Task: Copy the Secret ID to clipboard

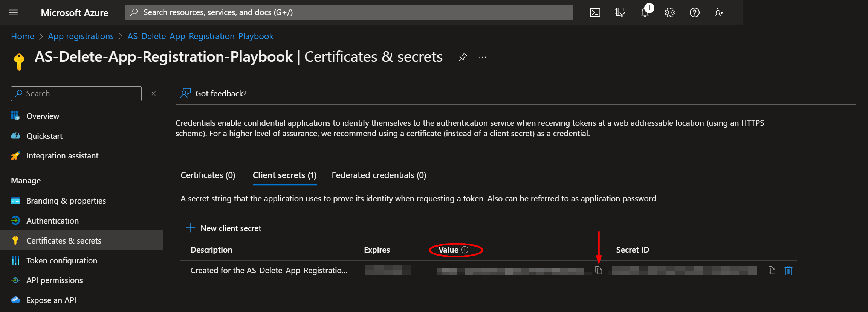Action: [x=772, y=270]
